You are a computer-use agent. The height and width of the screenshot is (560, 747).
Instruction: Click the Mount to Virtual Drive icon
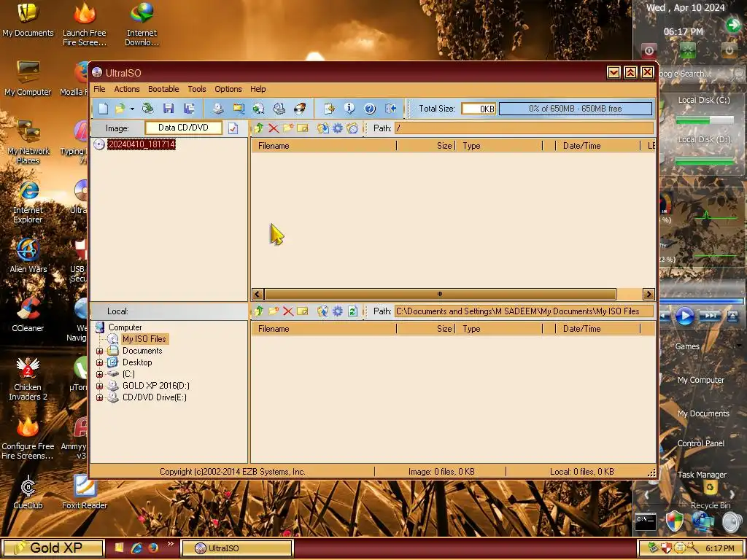point(279,109)
